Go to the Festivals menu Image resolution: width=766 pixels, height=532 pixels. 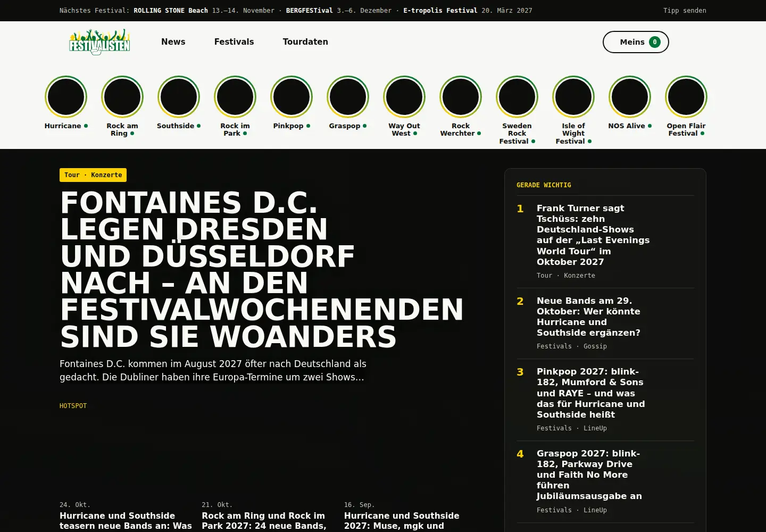click(234, 42)
